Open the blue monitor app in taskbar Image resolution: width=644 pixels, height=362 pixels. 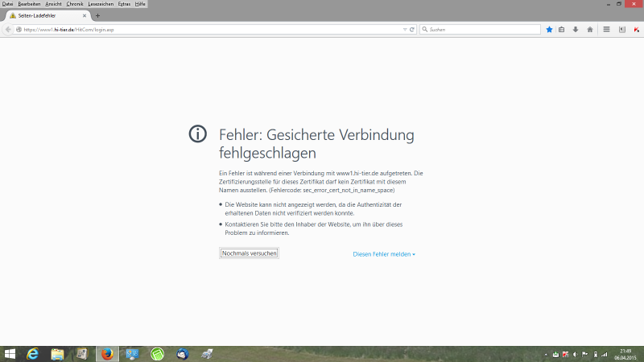(132, 354)
